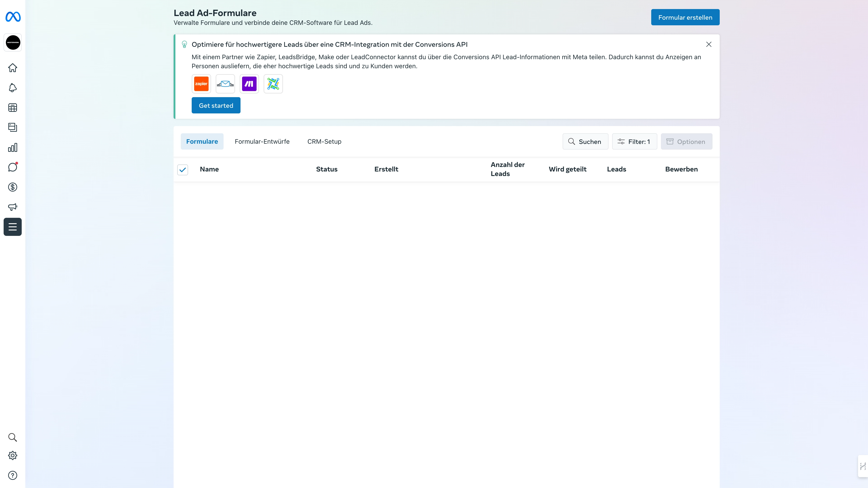Open the planner grid icon in the sidebar
This screenshot has height=488, width=868.
tap(13, 108)
